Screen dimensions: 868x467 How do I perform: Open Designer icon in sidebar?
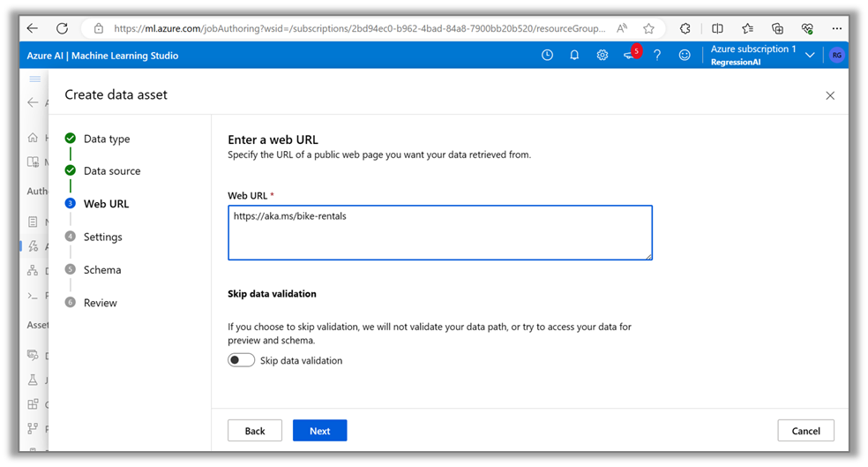[34, 270]
